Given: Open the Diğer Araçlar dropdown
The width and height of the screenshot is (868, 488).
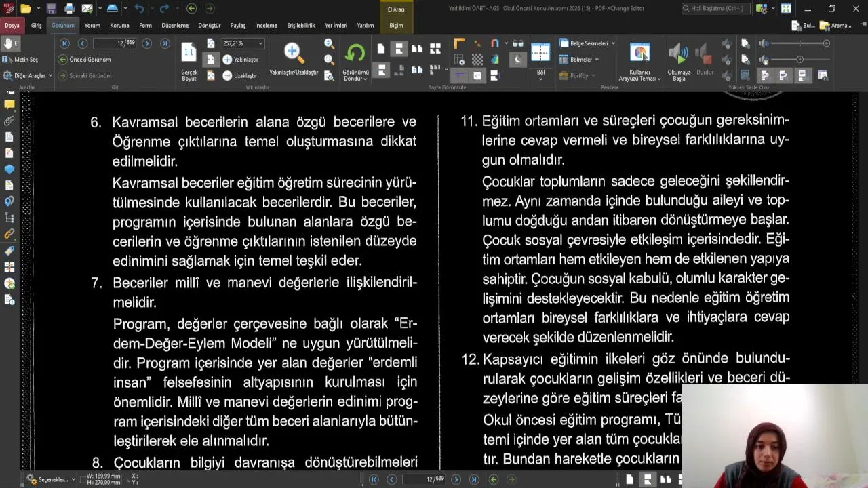Looking at the screenshot, I should point(28,76).
